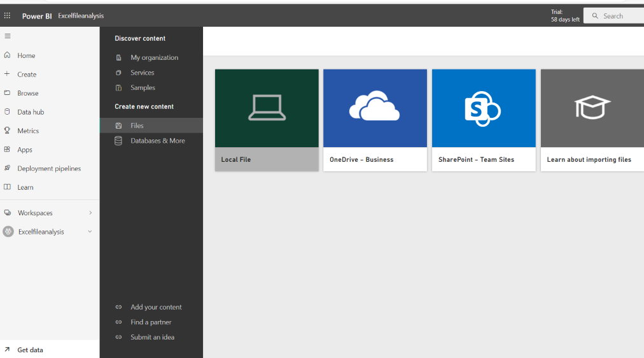This screenshot has width=644, height=358.
Task: Choose the SharePoint – Team Sites label
Action: tap(476, 159)
